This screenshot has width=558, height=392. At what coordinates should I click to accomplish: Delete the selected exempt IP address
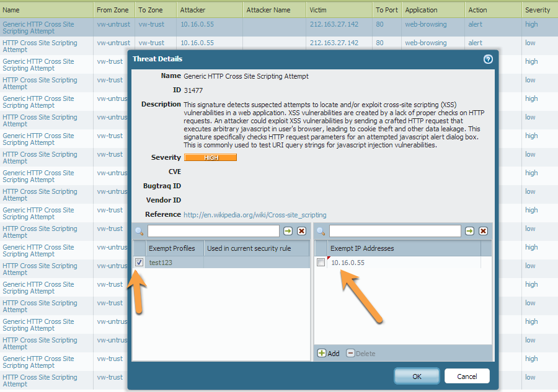click(361, 353)
